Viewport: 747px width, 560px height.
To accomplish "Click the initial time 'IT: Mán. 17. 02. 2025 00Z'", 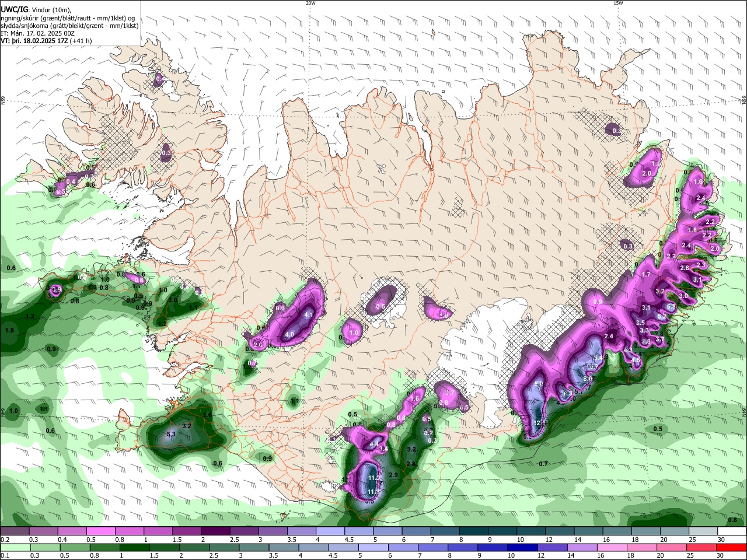I will click(37, 33).
